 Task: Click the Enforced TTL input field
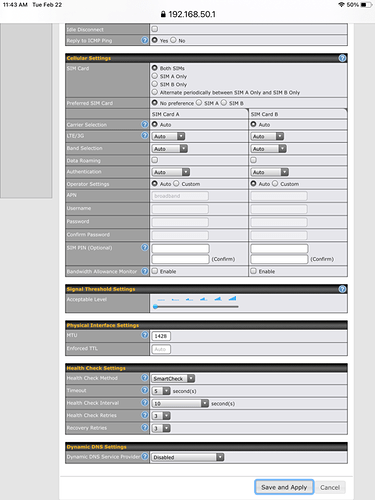[x=161, y=349]
